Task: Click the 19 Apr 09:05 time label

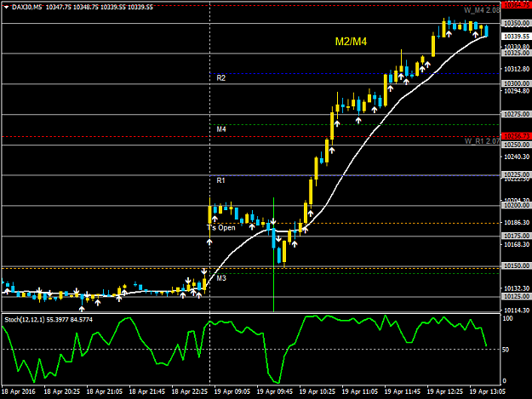Action: coord(232,391)
